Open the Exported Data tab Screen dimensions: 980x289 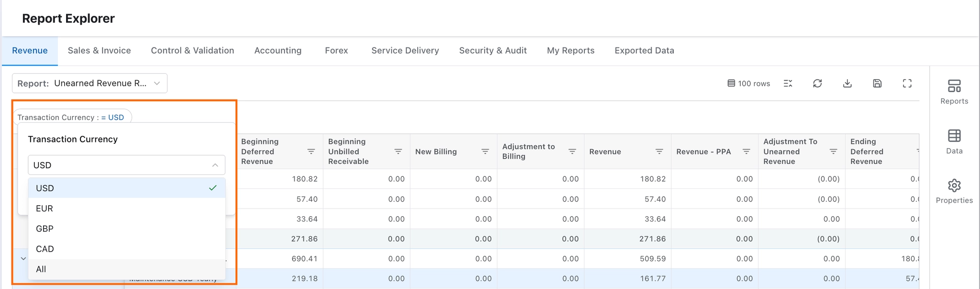tap(644, 51)
